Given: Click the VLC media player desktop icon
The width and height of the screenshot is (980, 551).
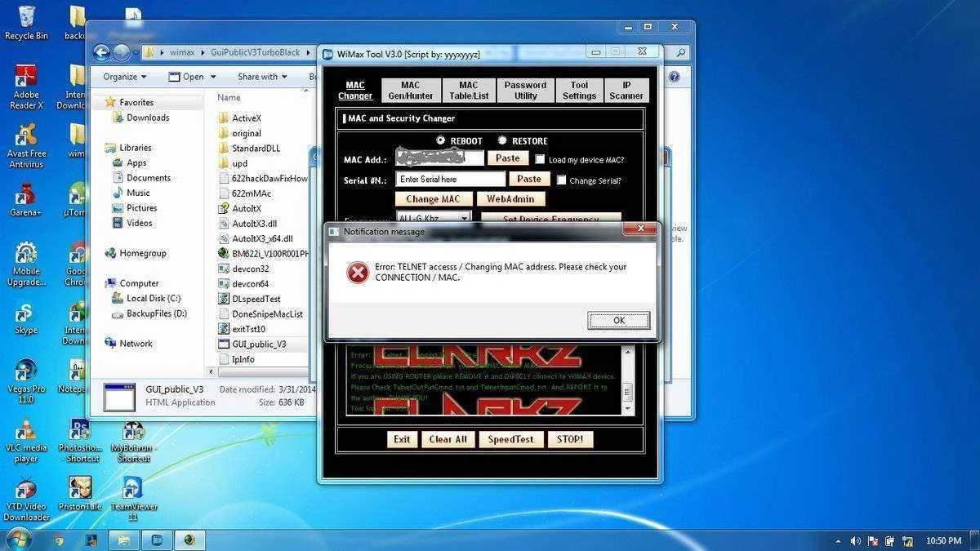Looking at the screenshot, I should coord(26,440).
